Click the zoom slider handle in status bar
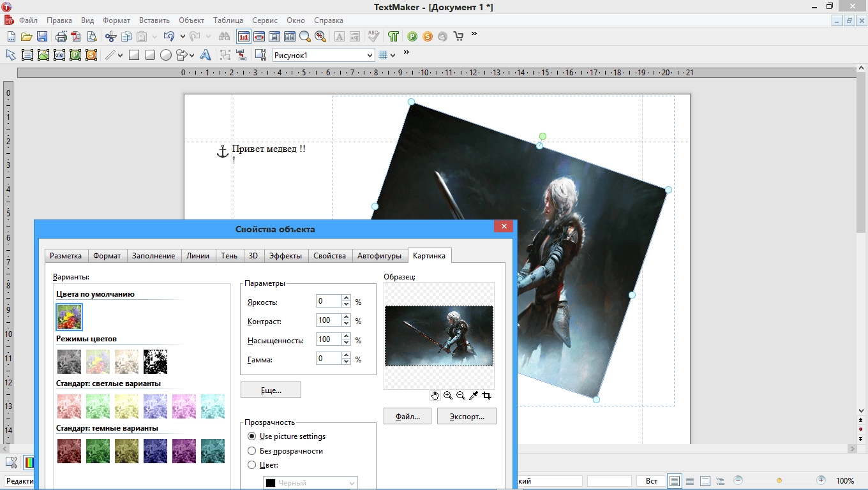868x490 pixels. point(779,480)
